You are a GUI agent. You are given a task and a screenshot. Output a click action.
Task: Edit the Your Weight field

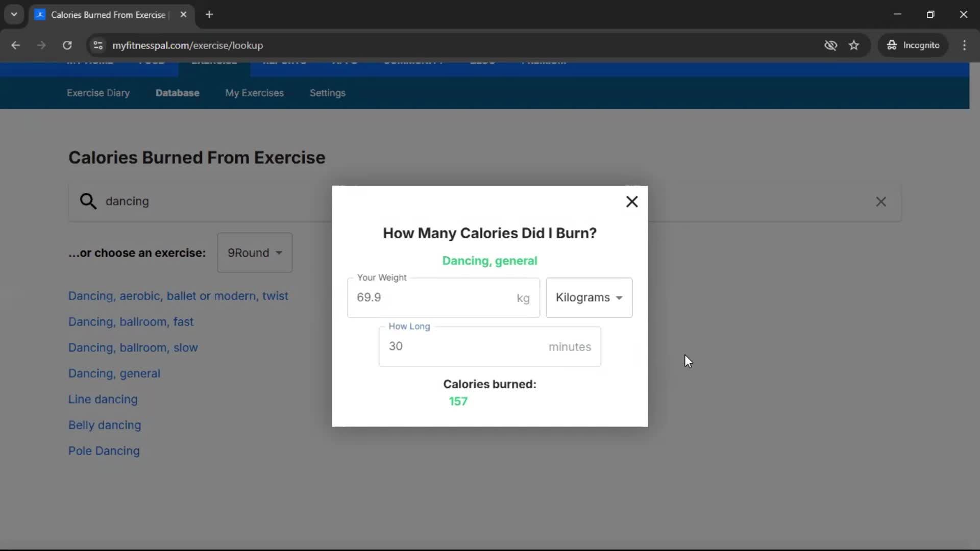click(443, 297)
